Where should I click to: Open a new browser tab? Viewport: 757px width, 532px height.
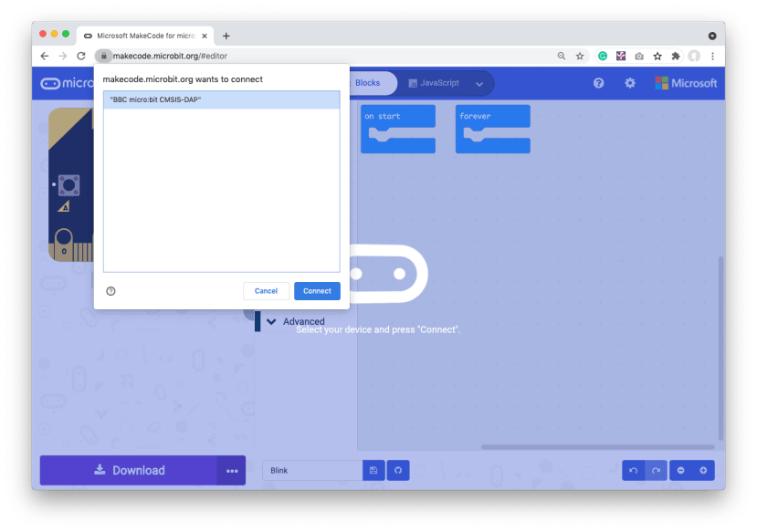pyautogui.click(x=226, y=36)
